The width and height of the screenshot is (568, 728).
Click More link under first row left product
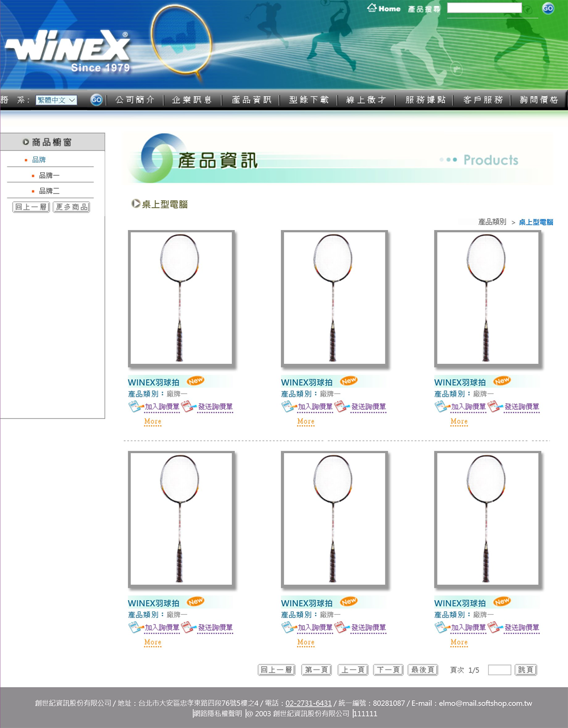(153, 422)
